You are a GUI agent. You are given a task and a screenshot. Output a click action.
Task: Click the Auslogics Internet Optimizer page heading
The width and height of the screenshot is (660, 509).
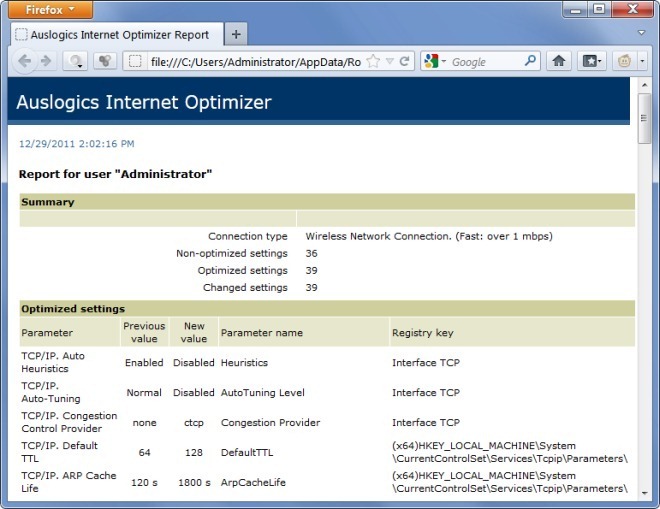(x=144, y=102)
